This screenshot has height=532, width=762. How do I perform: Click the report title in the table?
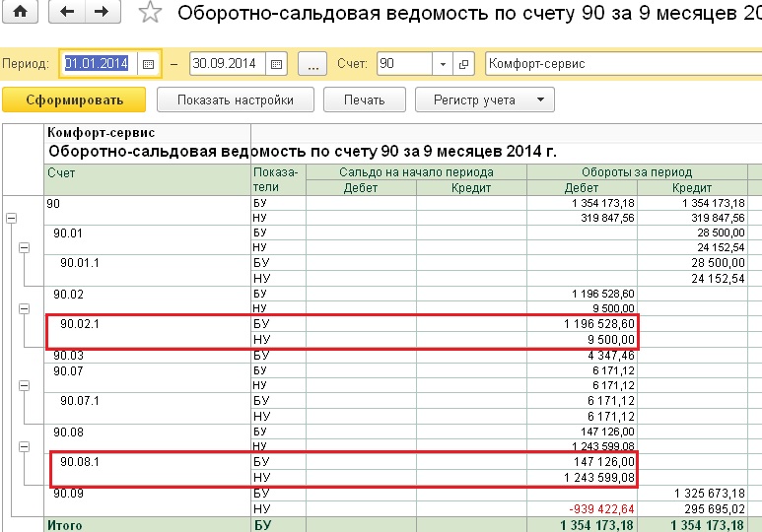[303, 151]
